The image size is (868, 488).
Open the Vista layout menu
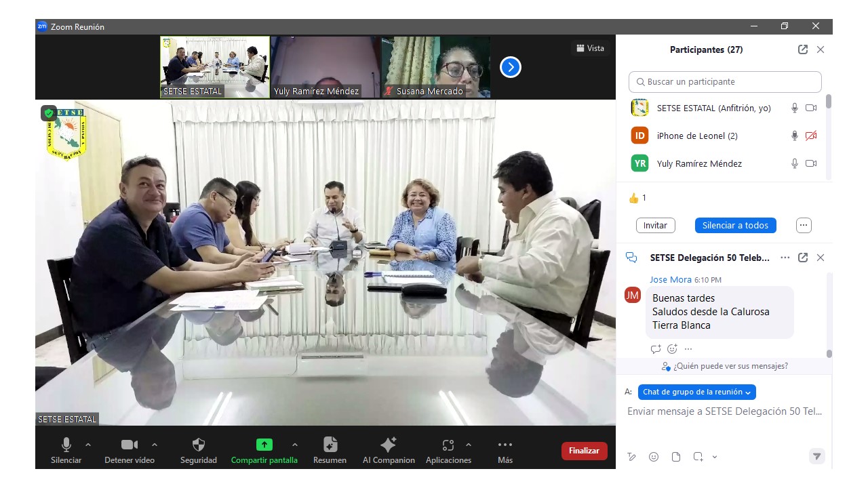tap(590, 48)
